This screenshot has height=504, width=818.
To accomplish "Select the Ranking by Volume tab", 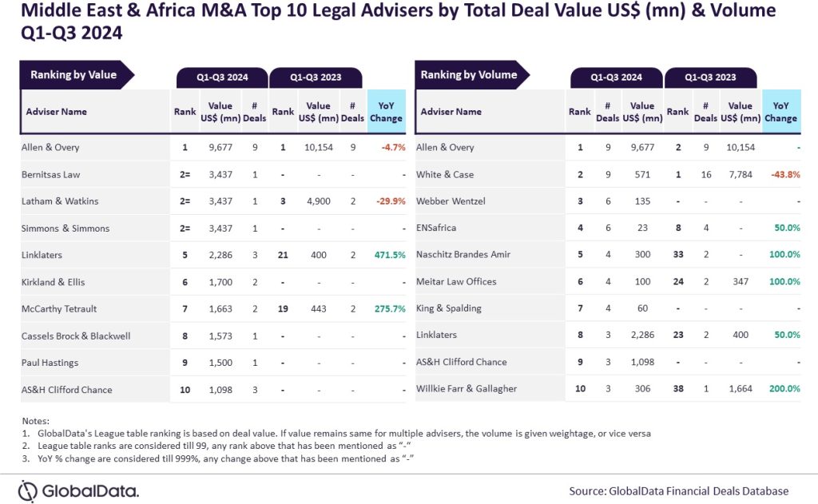I will coord(469,75).
